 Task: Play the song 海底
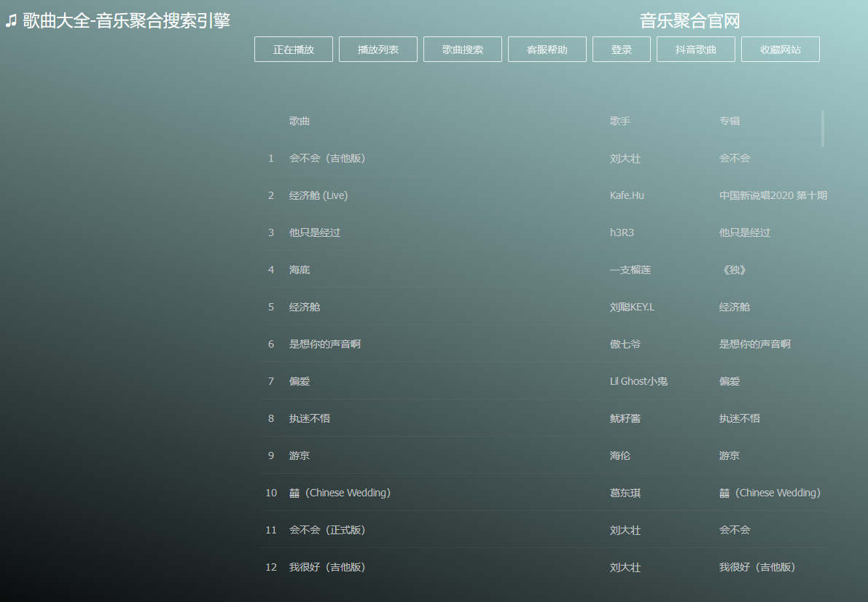(x=300, y=270)
